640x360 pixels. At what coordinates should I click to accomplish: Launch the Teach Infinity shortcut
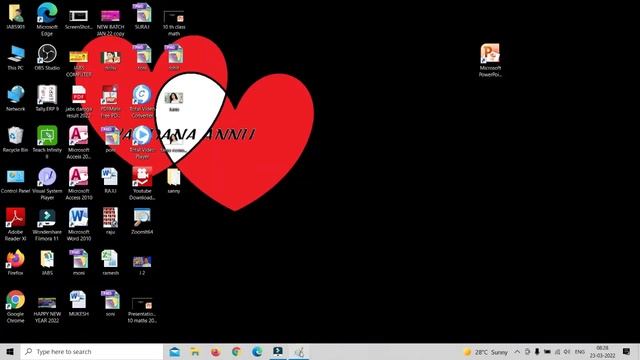[47, 142]
